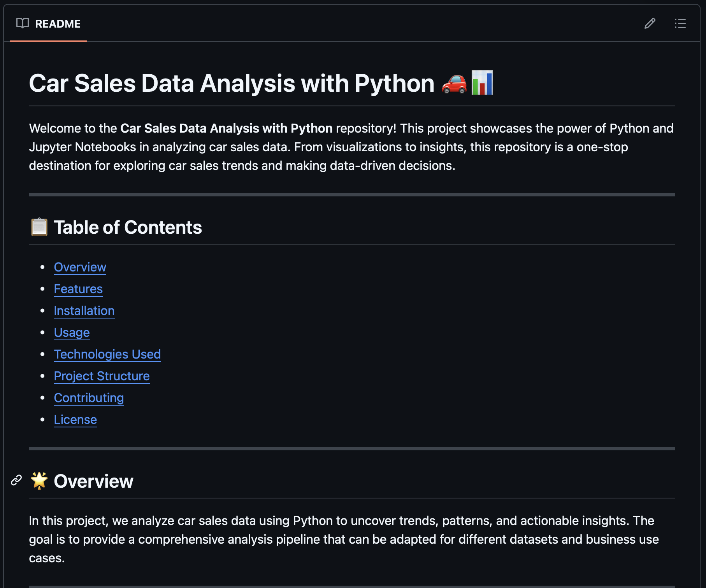Click the Table of Contents heading
The image size is (706, 588).
tap(128, 227)
